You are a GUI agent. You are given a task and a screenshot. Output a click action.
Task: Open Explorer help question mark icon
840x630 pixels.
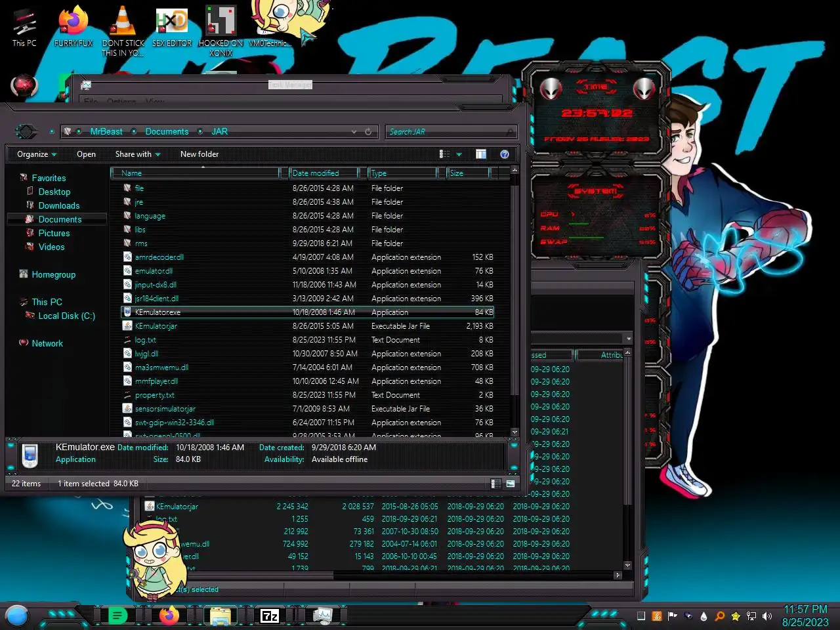tap(505, 154)
